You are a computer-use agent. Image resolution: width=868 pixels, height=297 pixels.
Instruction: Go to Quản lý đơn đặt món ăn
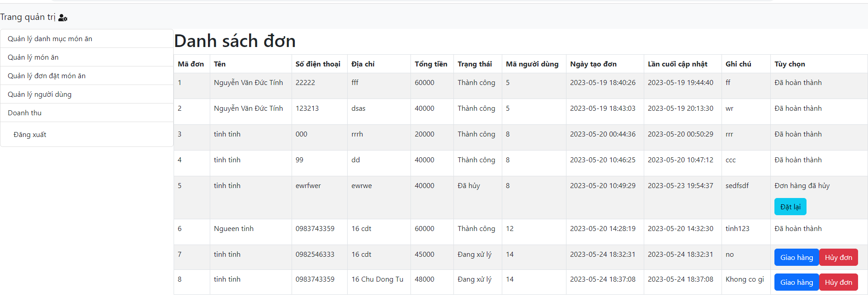[87, 76]
